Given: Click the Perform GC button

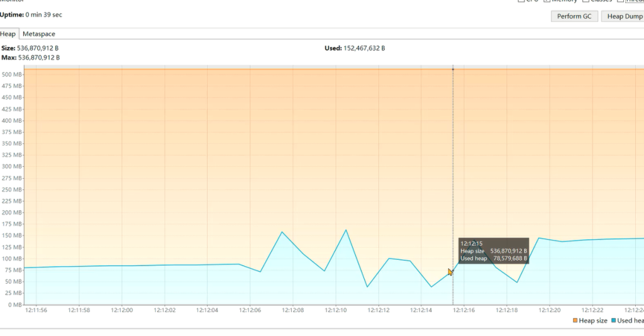Looking at the screenshot, I should click(x=575, y=16).
